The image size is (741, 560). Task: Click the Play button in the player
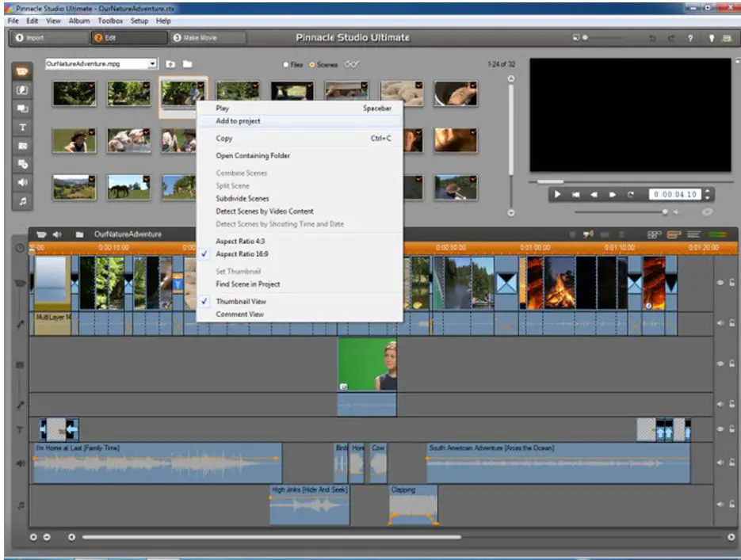[557, 195]
